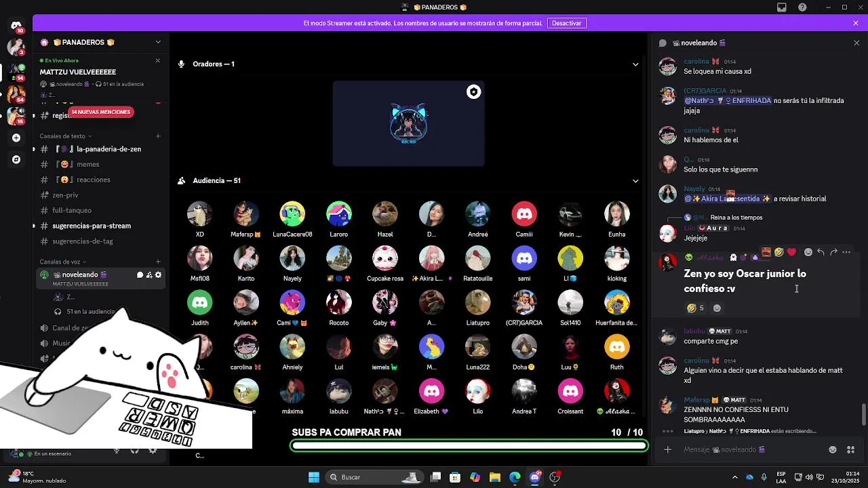
Task: Open the zen-priv channel
Action: click(100, 195)
